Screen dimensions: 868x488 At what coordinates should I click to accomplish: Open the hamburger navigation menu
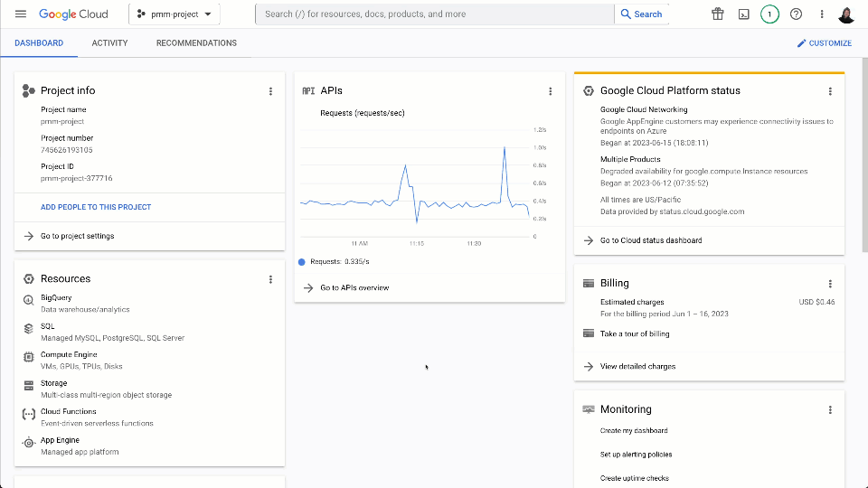[x=21, y=14]
